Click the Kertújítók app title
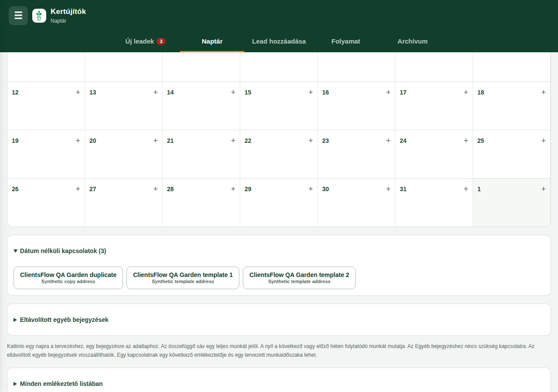Viewport: 558px width, 392px height. [68, 12]
